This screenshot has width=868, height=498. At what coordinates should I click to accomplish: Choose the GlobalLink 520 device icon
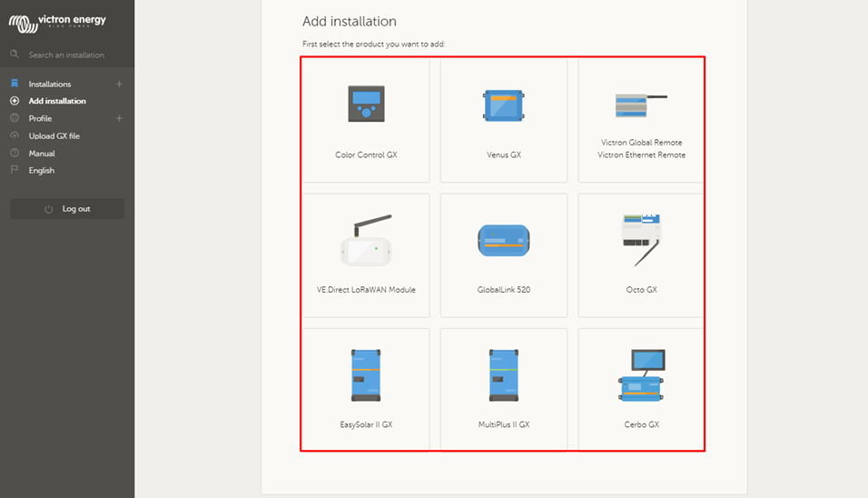pyautogui.click(x=503, y=241)
